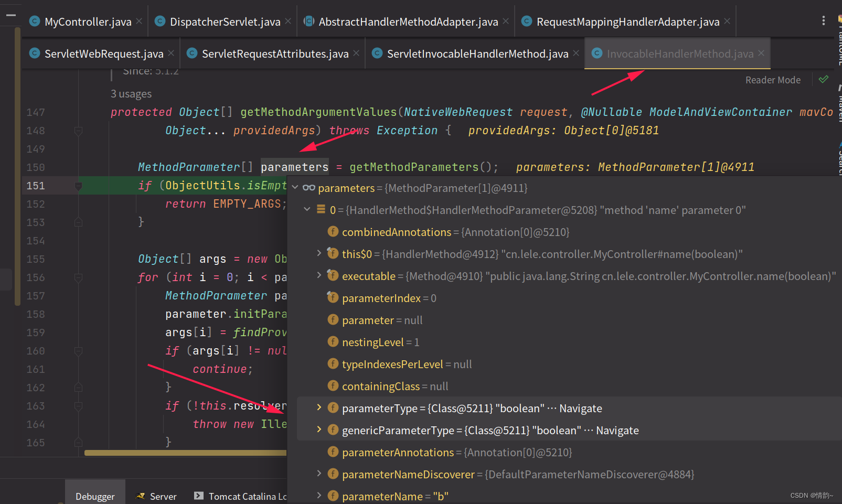Collapse the parameters variable node
The image size is (842, 504).
click(x=295, y=187)
